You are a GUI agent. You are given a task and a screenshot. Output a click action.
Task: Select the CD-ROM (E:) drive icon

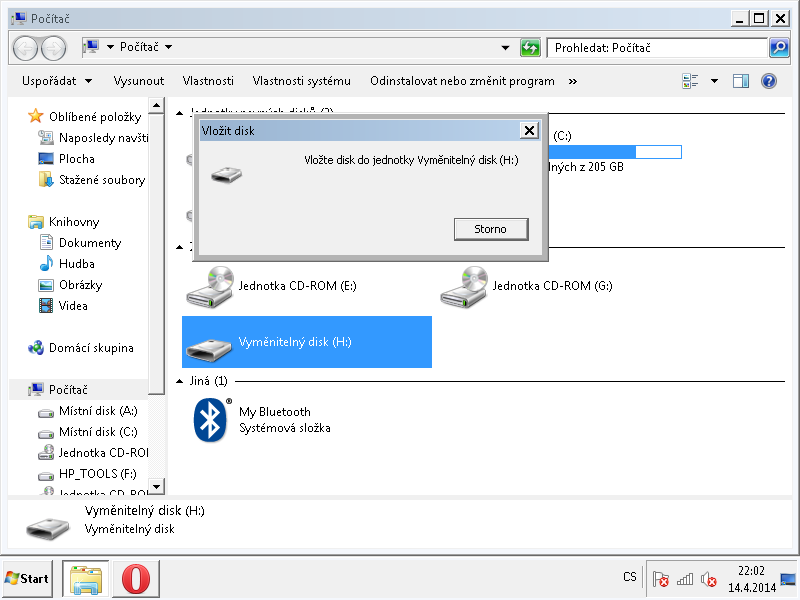click(210, 287)
